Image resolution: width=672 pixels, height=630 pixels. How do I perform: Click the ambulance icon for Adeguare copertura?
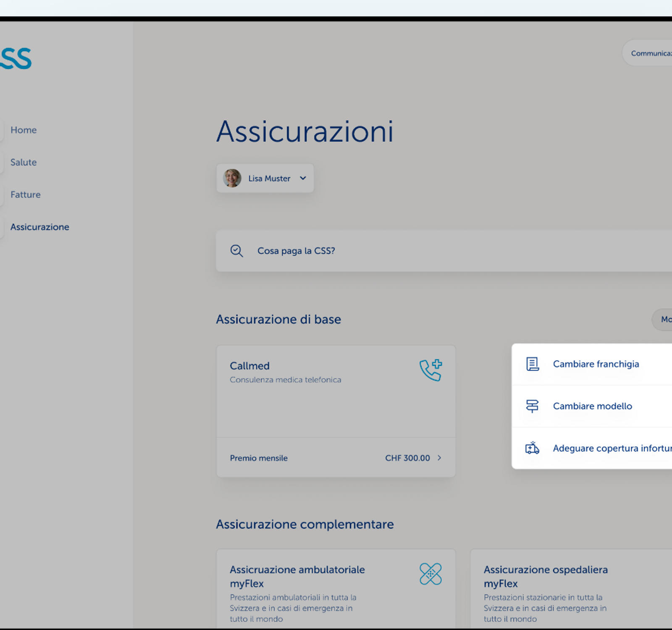pyautogui.click(x=533, y=448)
